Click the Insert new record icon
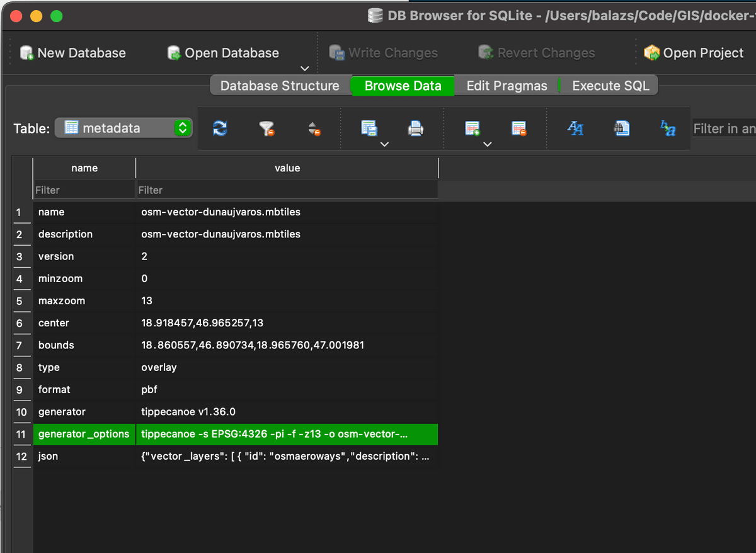756x553 pixels. tap(472, 128)
